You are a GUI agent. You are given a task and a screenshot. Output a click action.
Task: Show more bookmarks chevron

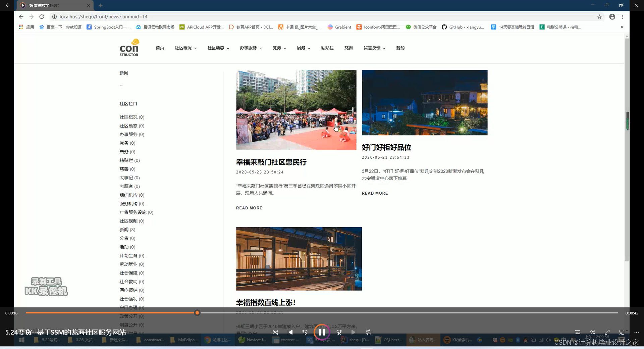pos(622,27)
